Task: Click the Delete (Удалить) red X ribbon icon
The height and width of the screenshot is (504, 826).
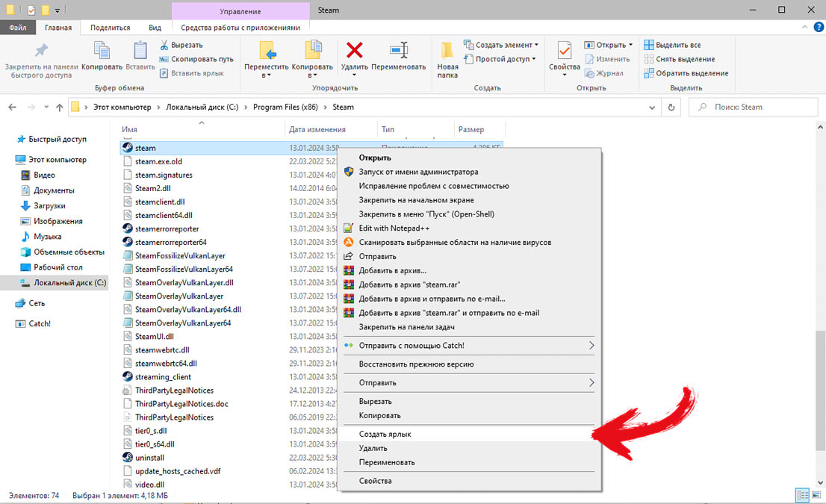Action: click(354, 52)
